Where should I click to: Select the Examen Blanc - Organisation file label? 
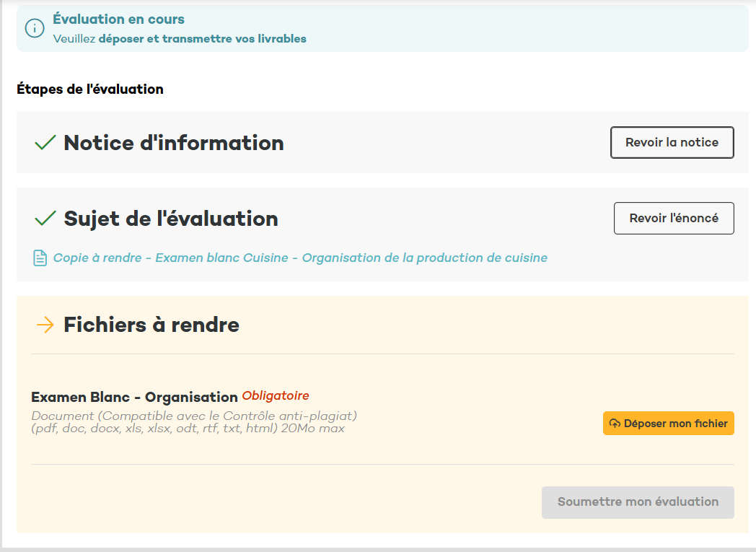134,397
